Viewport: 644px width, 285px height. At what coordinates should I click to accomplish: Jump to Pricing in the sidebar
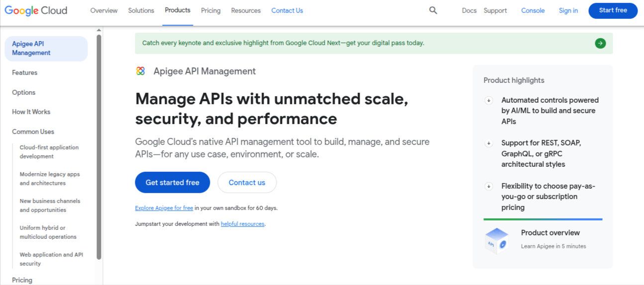[x=22, y=280]
